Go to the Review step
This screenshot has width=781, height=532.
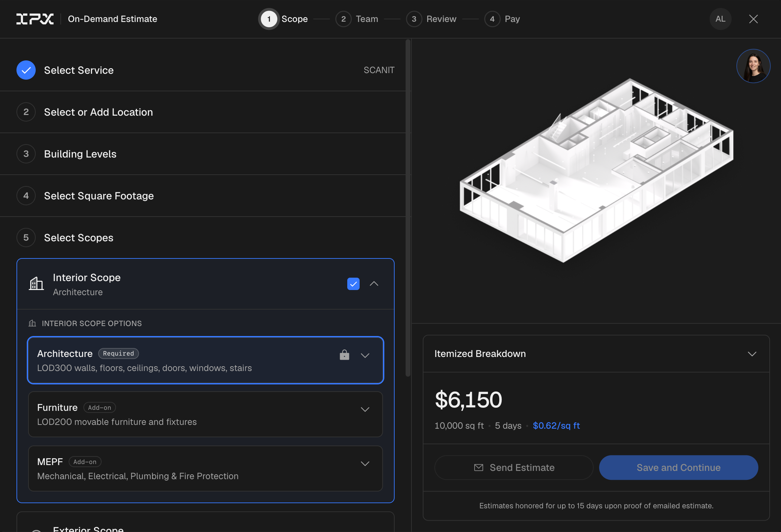tap(431, 19)
